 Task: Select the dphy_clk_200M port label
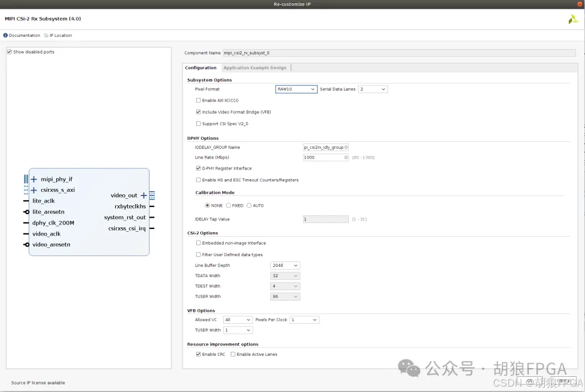[x=53, y=223]
